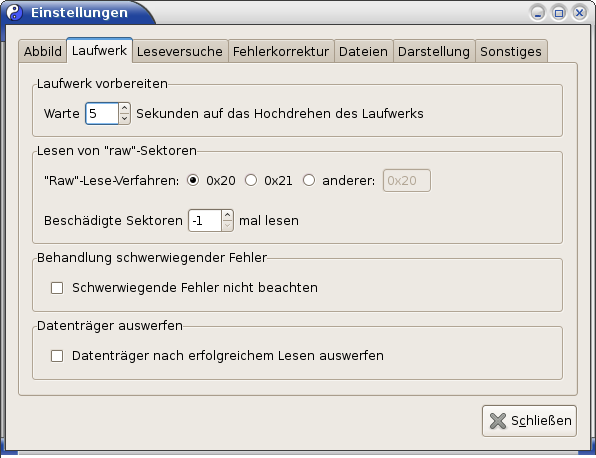Open the Sonstiges tab
Image resolution: width=596 pixels, height=458 pixels.
click(x=511, y=51)
